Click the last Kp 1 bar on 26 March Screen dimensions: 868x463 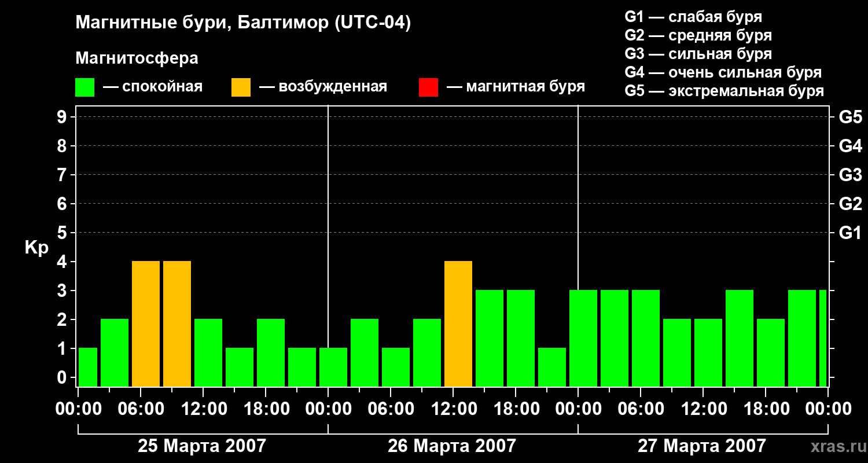pos(552,368)
